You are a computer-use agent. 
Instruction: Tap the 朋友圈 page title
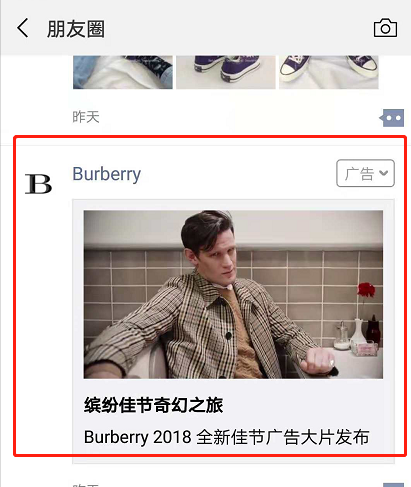tap(76, 29)
